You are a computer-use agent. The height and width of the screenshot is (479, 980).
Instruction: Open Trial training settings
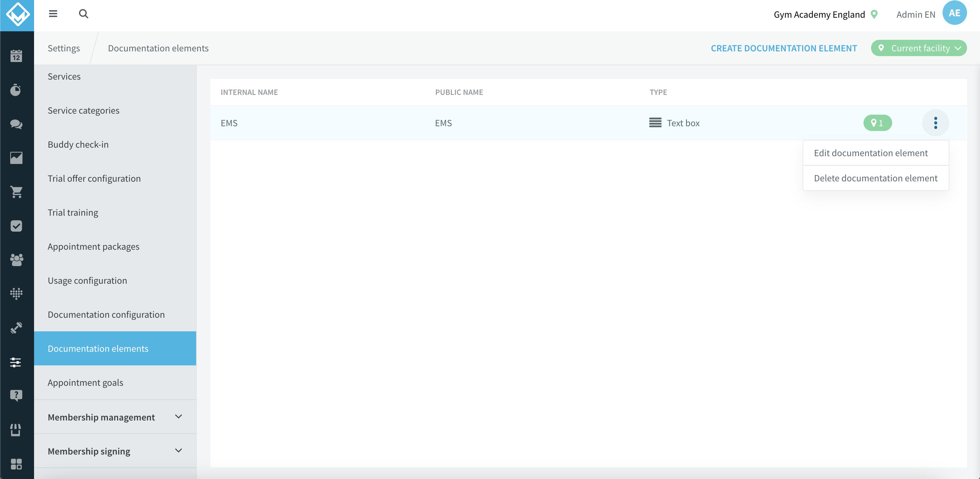point(115,213)
